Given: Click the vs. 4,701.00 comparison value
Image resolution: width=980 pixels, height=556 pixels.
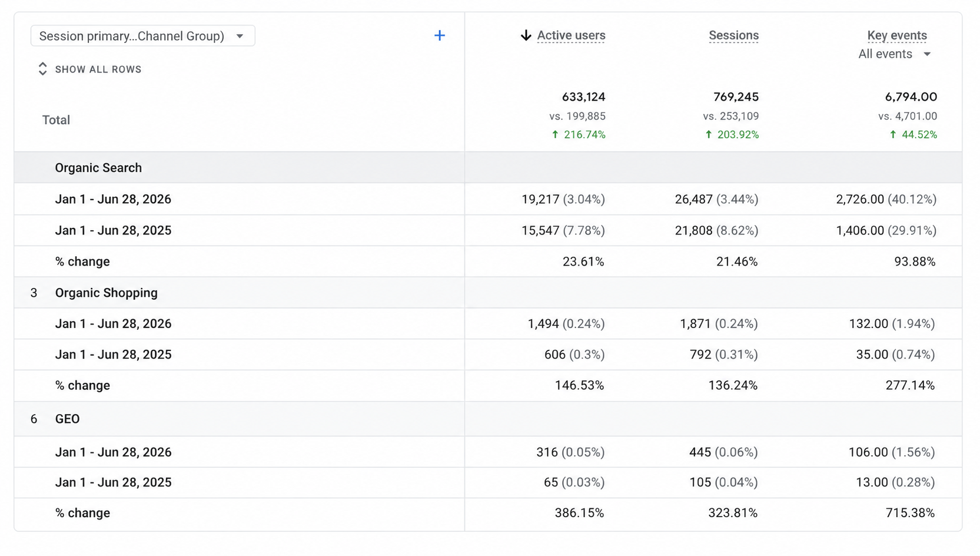Looking at the screenshot, I should pyautogui.click(x=908, y=117).
